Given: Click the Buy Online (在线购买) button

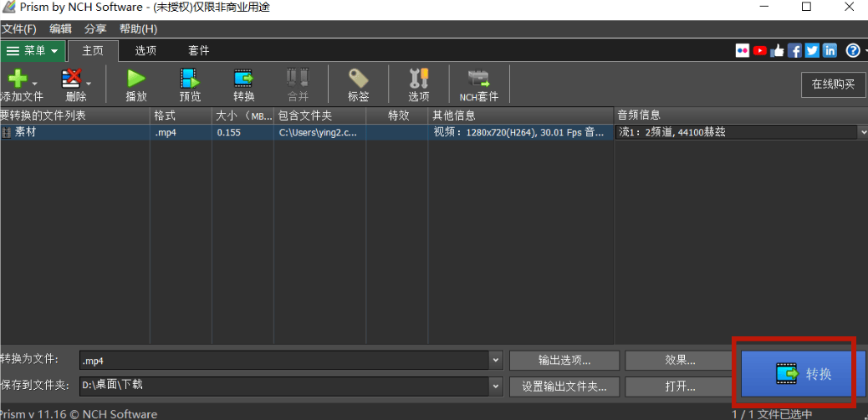Looking at the screenshot, I should tap(833, 84).
